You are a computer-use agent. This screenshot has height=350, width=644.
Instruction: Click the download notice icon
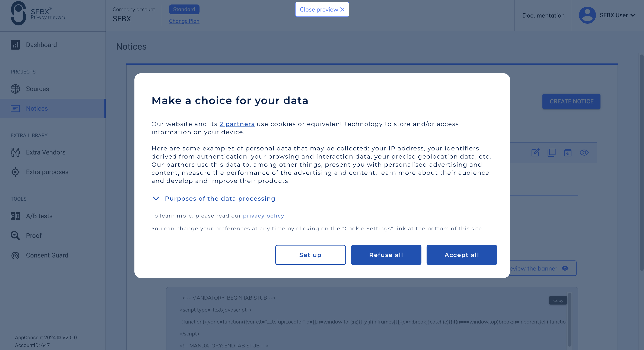[x=568, y=153]
